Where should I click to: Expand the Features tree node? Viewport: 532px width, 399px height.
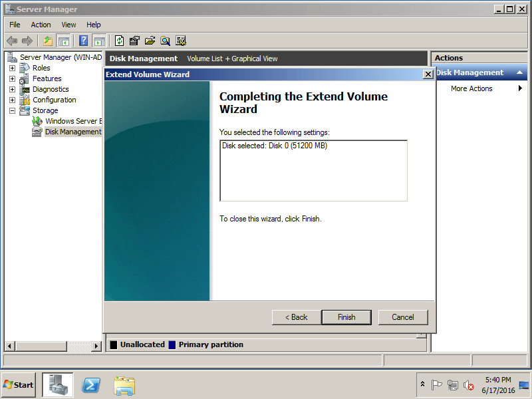tap(12, 78)
